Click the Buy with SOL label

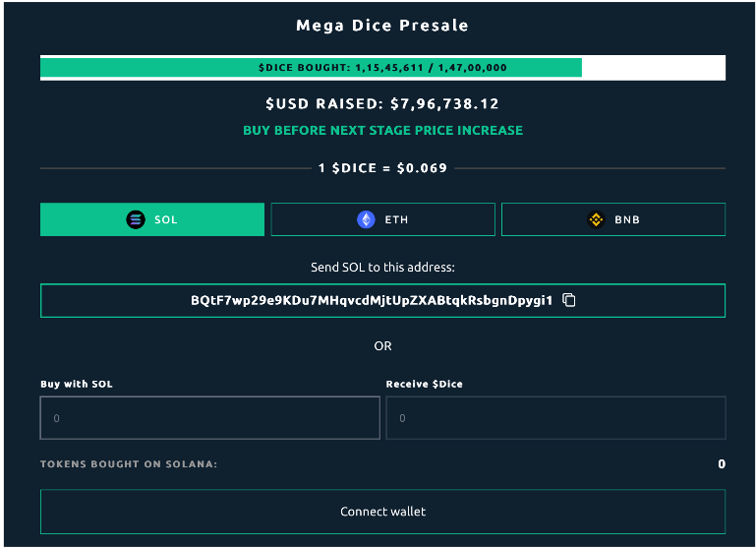click(77, 384)
